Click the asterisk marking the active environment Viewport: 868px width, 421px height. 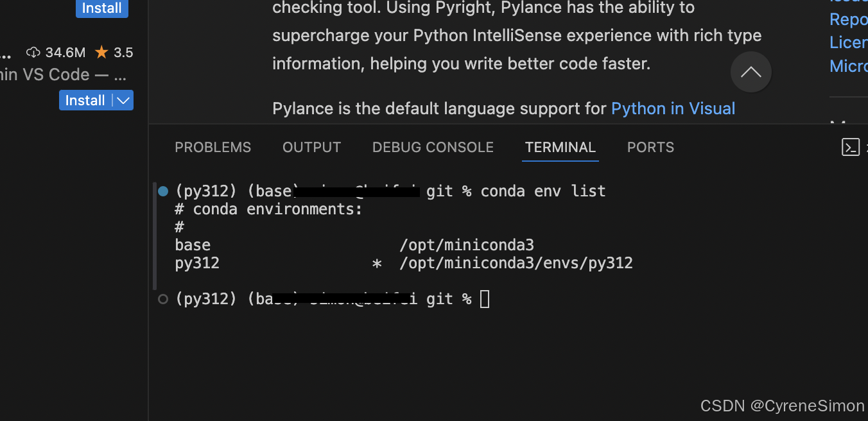[377, 264]
